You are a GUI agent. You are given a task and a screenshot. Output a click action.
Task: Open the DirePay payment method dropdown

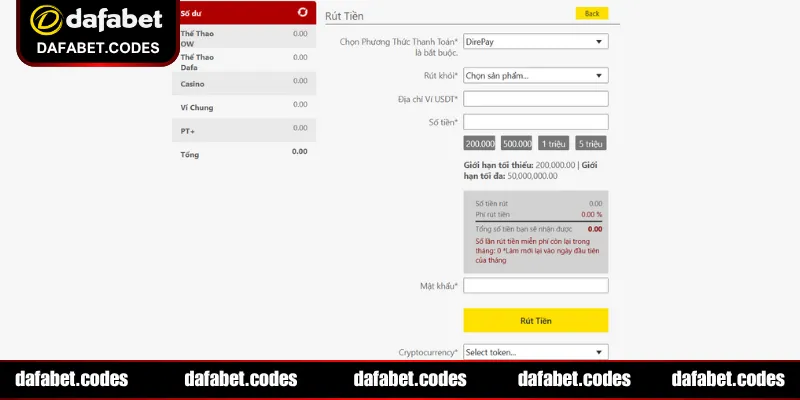pos(535,42)
